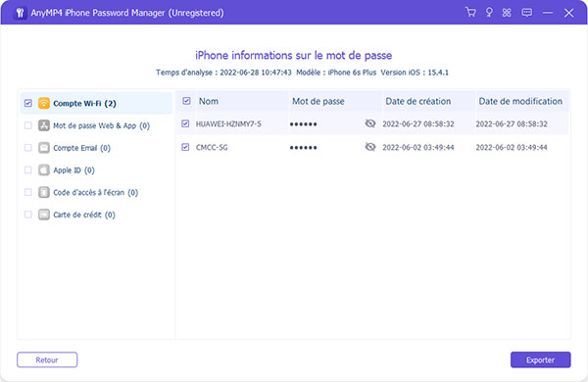Open the four-squares menu icon
The image size is (588, 382).
point(507,13)
